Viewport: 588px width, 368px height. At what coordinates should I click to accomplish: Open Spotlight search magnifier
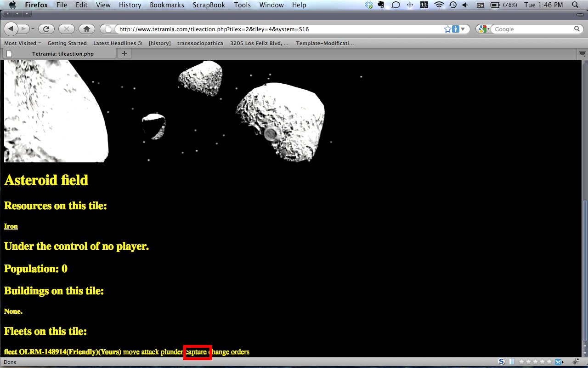point(575,5)
